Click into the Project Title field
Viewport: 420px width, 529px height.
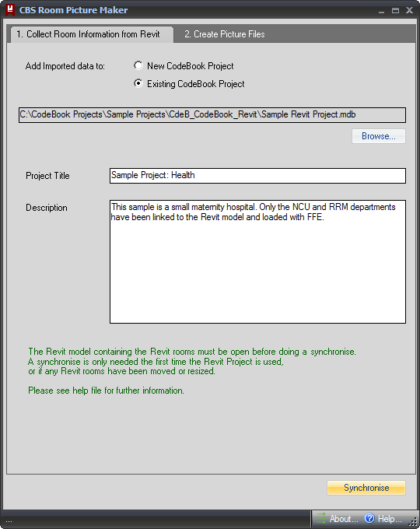[x=257, y=176]
